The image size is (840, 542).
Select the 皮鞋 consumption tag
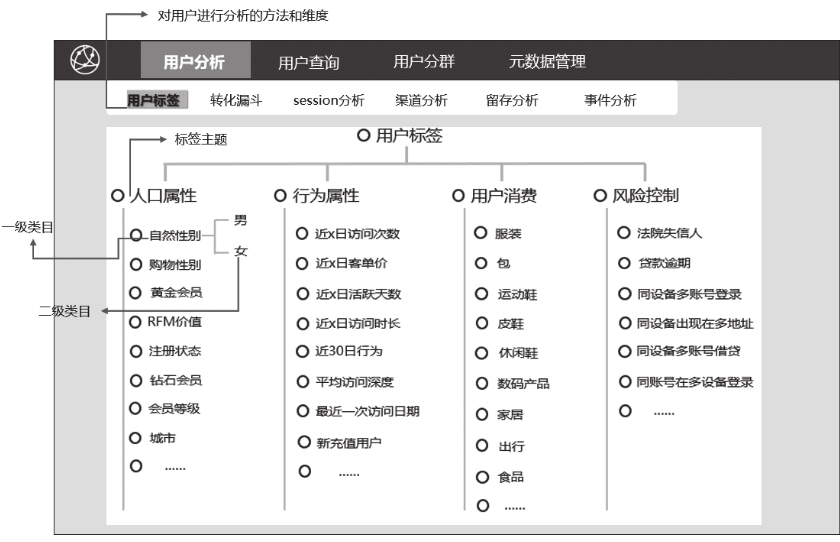click(500, 323)
